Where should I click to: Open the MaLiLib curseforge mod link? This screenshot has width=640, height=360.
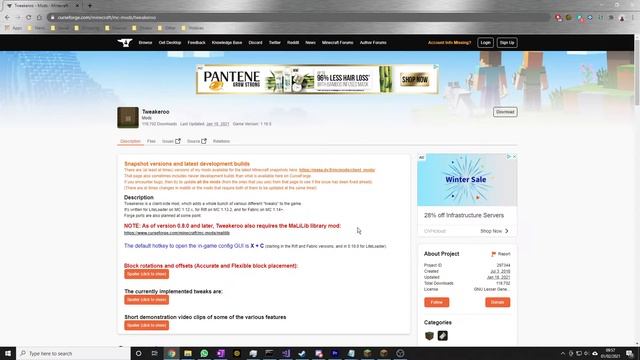click(x=177, y=233)
